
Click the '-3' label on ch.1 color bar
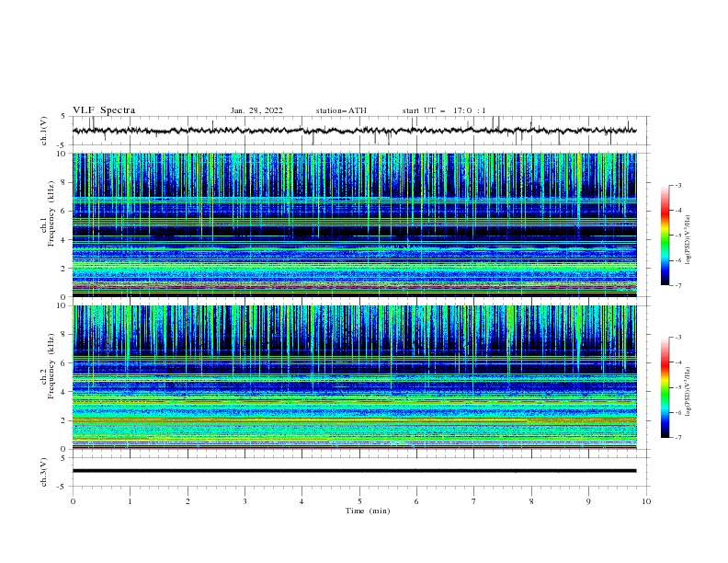point(677,185)
